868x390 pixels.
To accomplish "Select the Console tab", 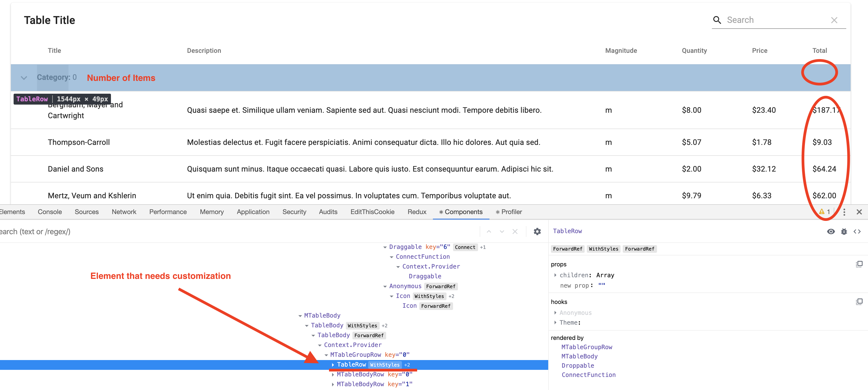I will click(49, 212).
